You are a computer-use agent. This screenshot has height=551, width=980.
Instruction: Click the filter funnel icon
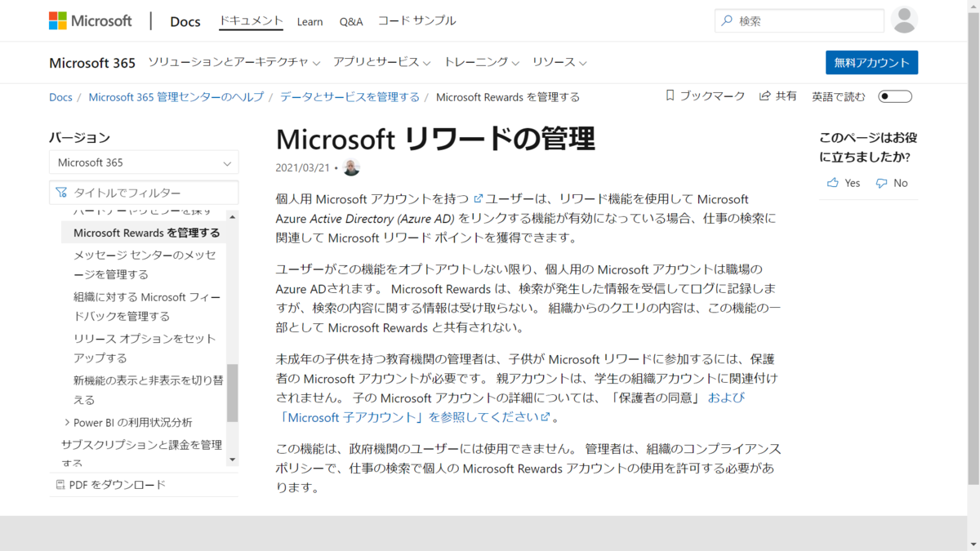click(61, 193)
